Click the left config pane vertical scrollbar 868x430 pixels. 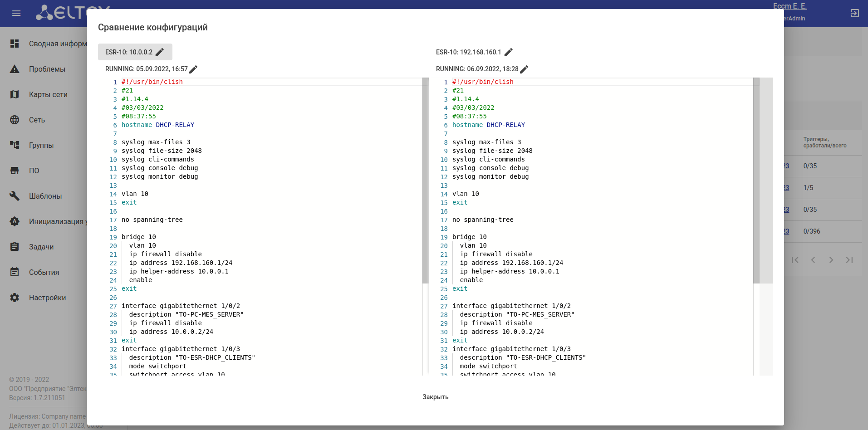click(x=425, y=181)
